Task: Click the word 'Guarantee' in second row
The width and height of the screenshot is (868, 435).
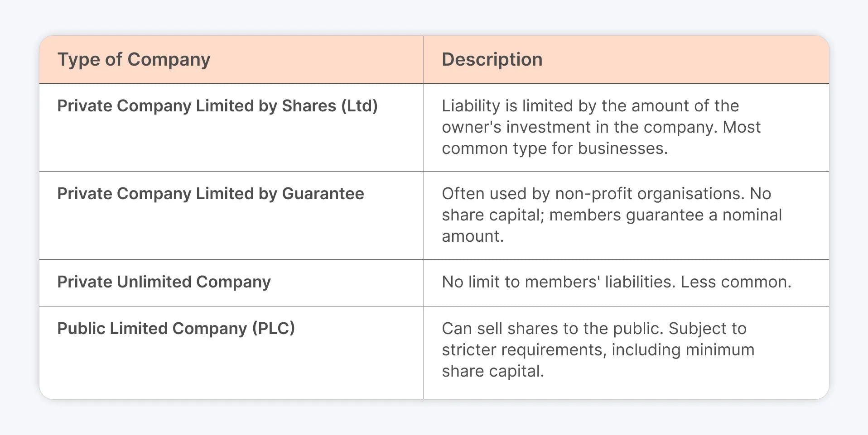Action: [x=323, y=194]
